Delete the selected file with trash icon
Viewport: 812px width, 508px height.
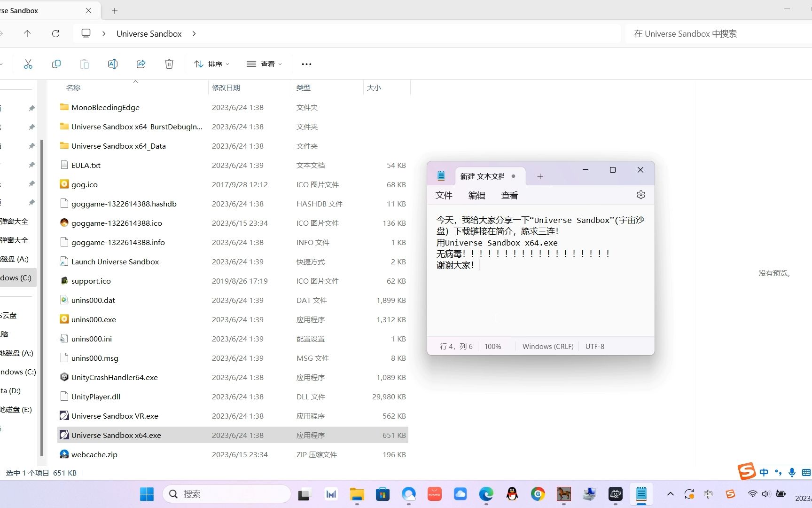coord(169,64)
